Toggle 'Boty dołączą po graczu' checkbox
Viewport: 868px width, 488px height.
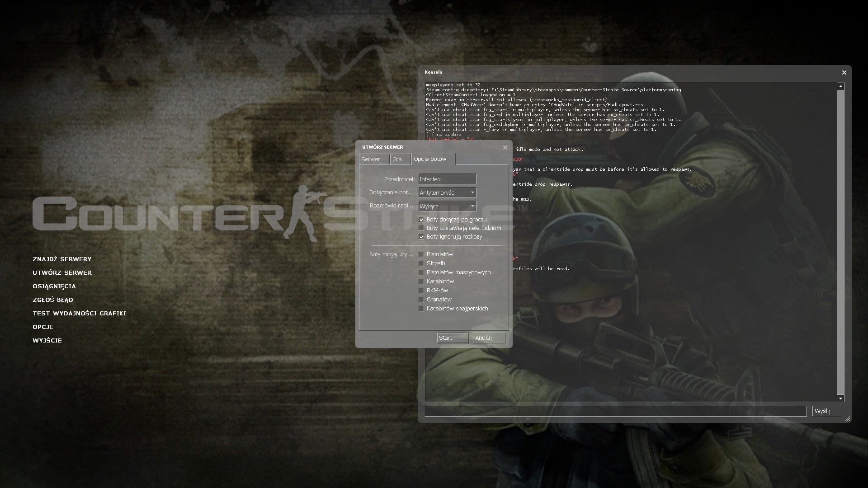click(x=421, y=220)
